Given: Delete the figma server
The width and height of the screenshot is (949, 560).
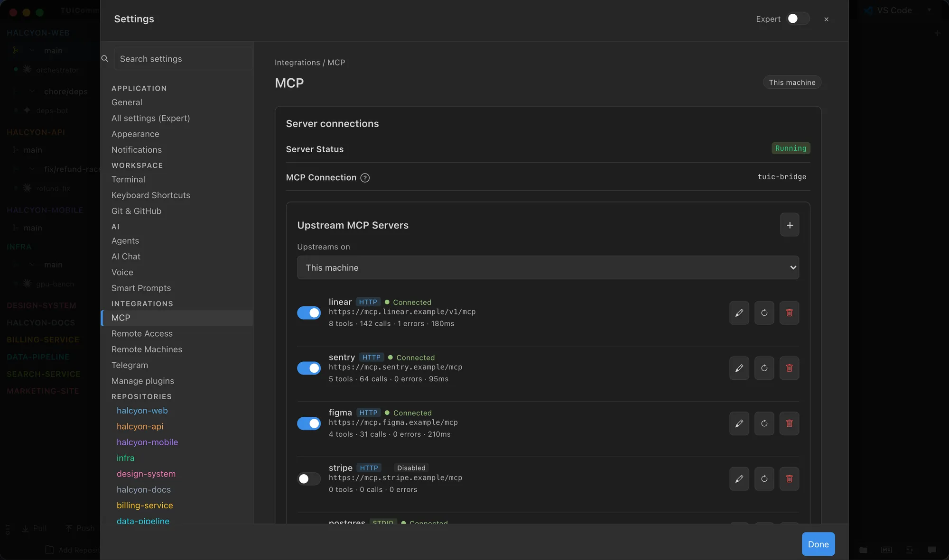Looking at the screenshot, I should 789,423.
